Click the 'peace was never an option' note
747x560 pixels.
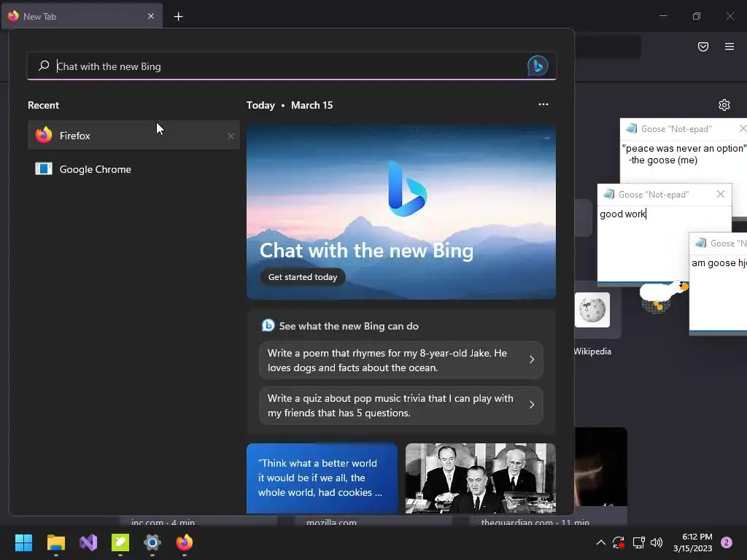tap(684, 155)
